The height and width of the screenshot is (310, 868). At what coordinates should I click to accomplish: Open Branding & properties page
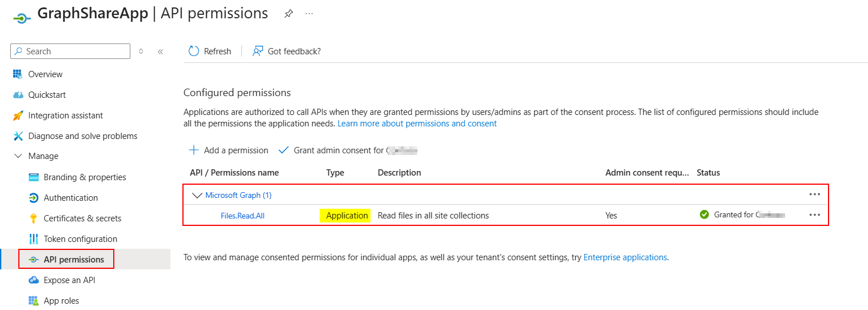click(x=85, y=177)
